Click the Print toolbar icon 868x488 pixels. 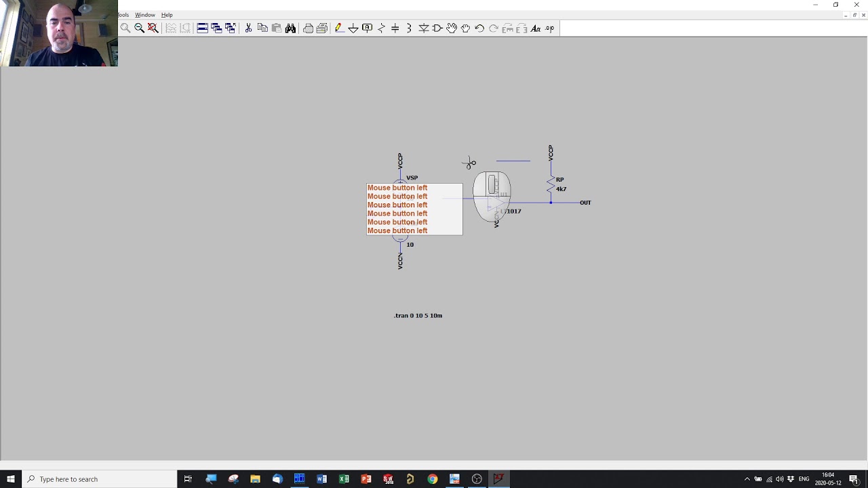click(x=322, y=28)
